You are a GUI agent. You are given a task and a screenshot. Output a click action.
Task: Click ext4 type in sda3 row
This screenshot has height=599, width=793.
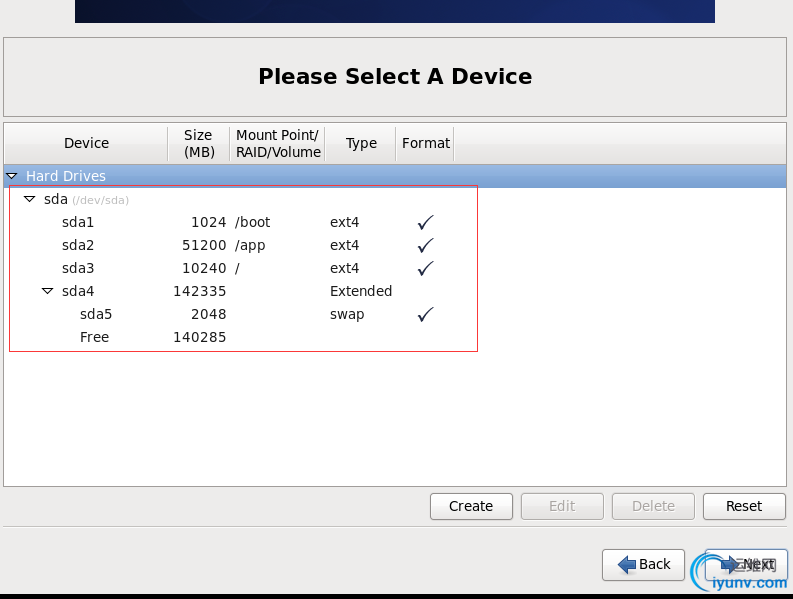coord(344,268)
